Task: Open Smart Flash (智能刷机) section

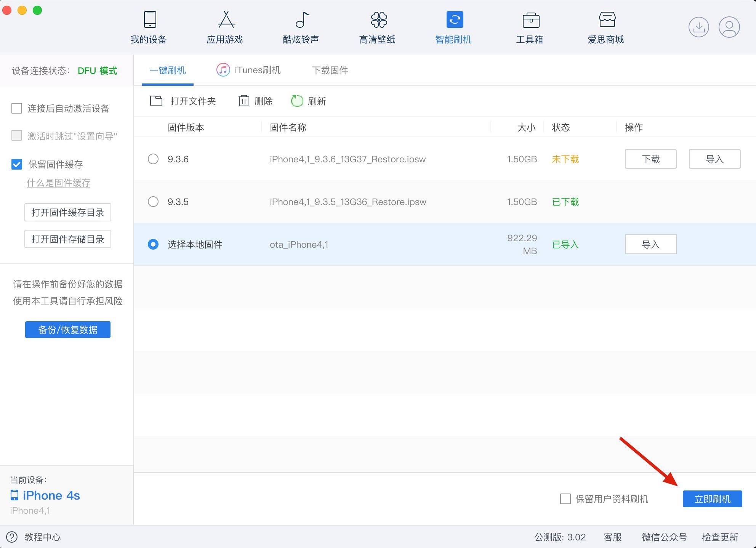Action: [x=453, y=28]
